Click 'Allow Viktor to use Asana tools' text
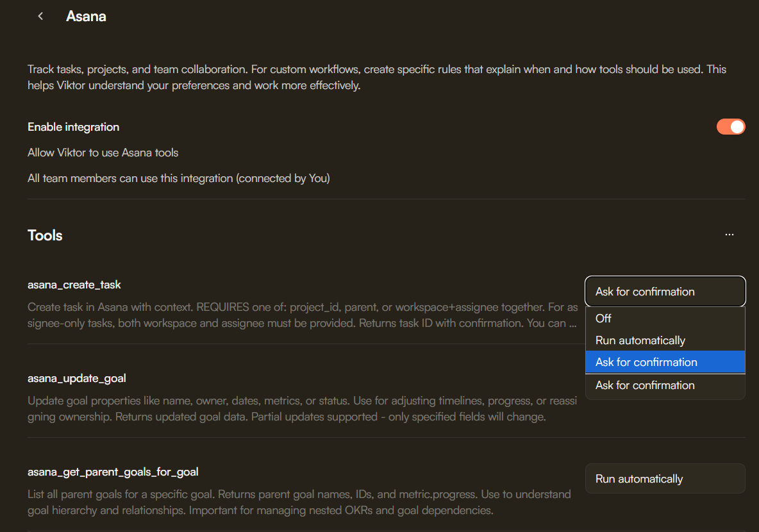The width and height of the screenshot is (759, 532). point(103,153)
